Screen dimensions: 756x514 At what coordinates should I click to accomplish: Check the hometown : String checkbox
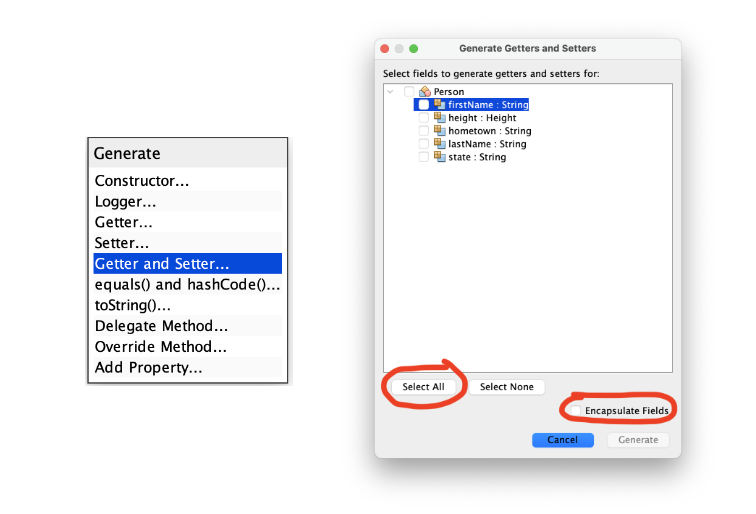[x=423, y=131]
